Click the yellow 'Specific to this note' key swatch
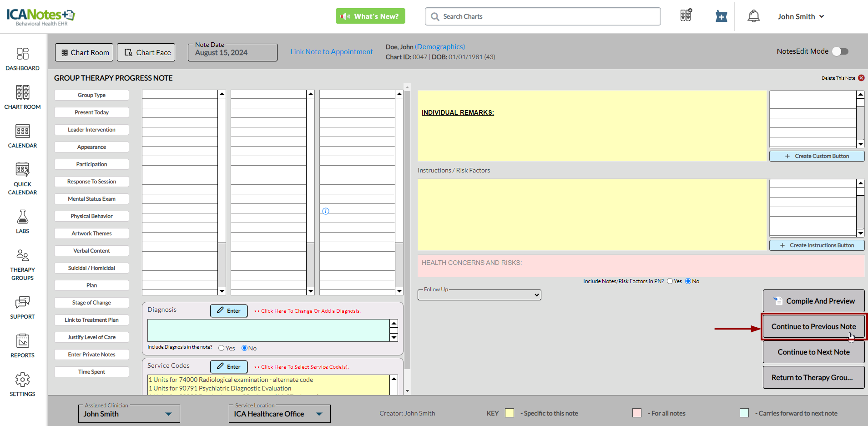868x426 pixels. pos(510,413)
